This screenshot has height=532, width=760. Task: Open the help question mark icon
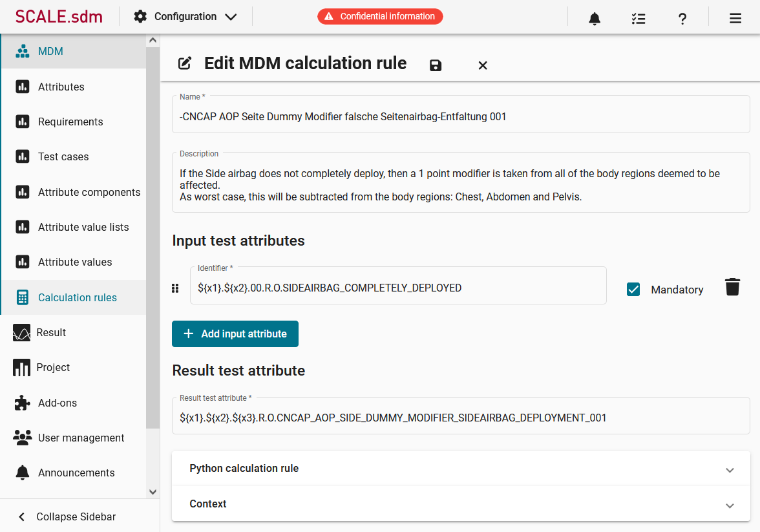pyautogui.click(x=682, y=19)
